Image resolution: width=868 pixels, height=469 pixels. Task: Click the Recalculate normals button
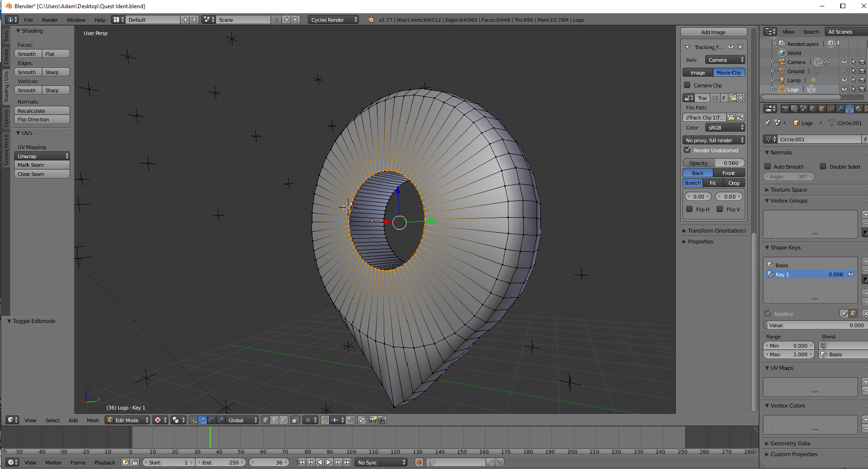(x=42, y=110)
